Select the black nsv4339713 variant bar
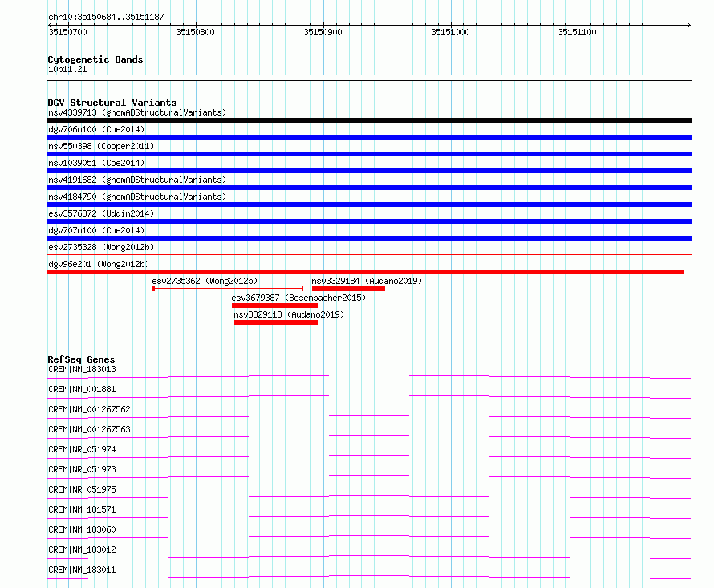This screenshot has width=714, height=588. pyautogui.click(x=369, y=120)
